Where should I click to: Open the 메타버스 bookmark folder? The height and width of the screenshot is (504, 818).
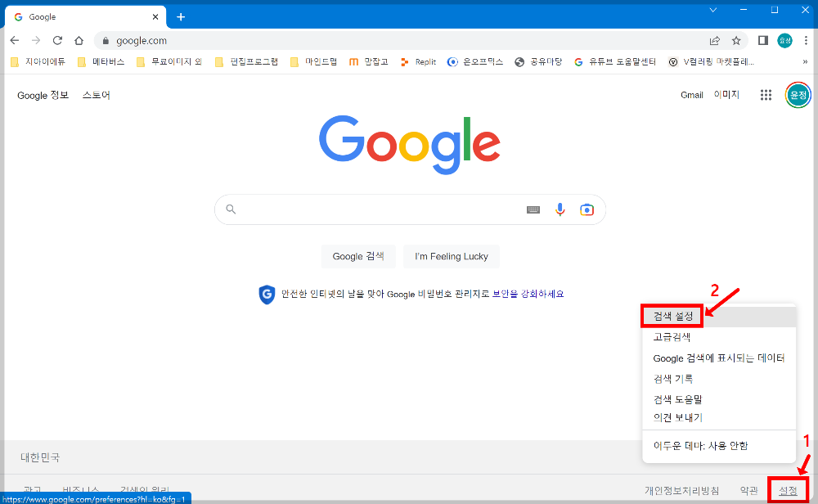101,62
